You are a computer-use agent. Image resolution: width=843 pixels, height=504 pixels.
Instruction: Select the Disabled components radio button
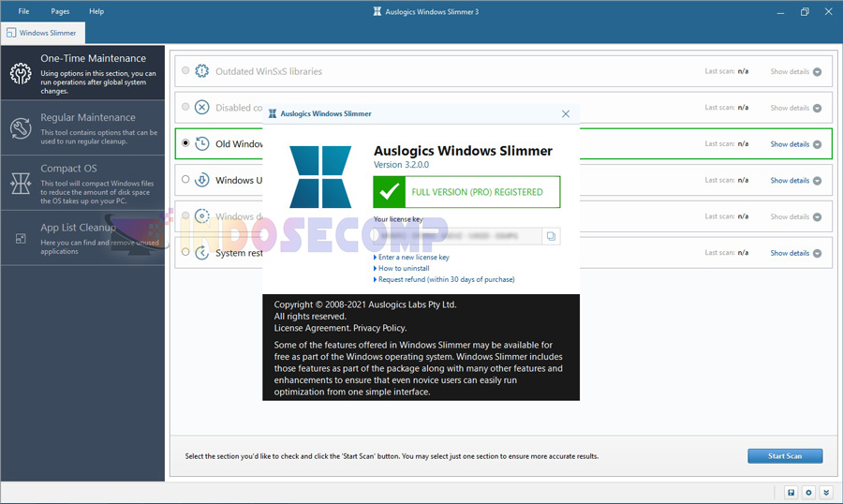185,107
